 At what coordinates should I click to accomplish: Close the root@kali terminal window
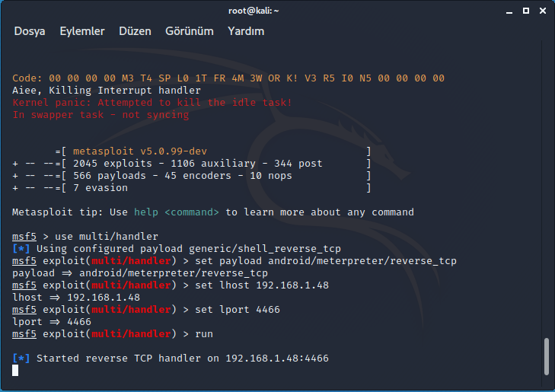coord(543,11)
